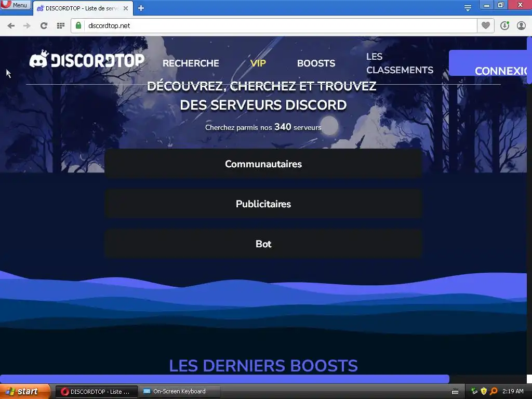Open LES CLASSEMENTS navigation link

tap(400, 63)
